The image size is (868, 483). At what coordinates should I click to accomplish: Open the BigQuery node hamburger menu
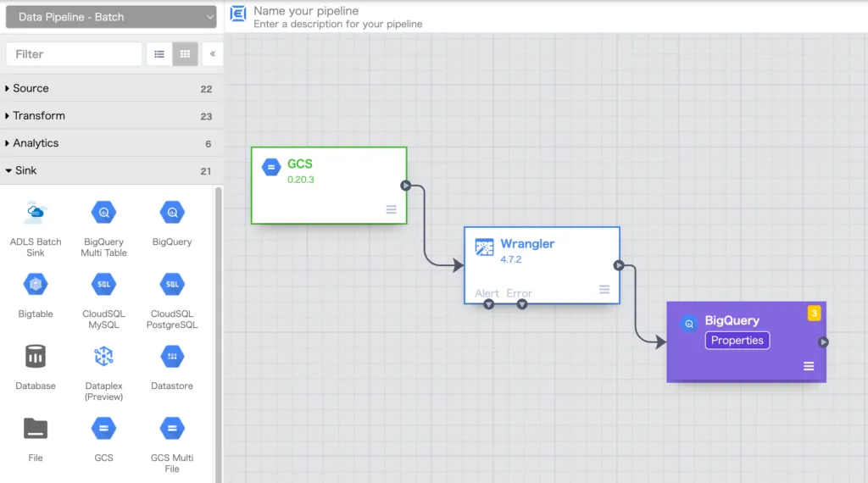(x=809, y=366)
